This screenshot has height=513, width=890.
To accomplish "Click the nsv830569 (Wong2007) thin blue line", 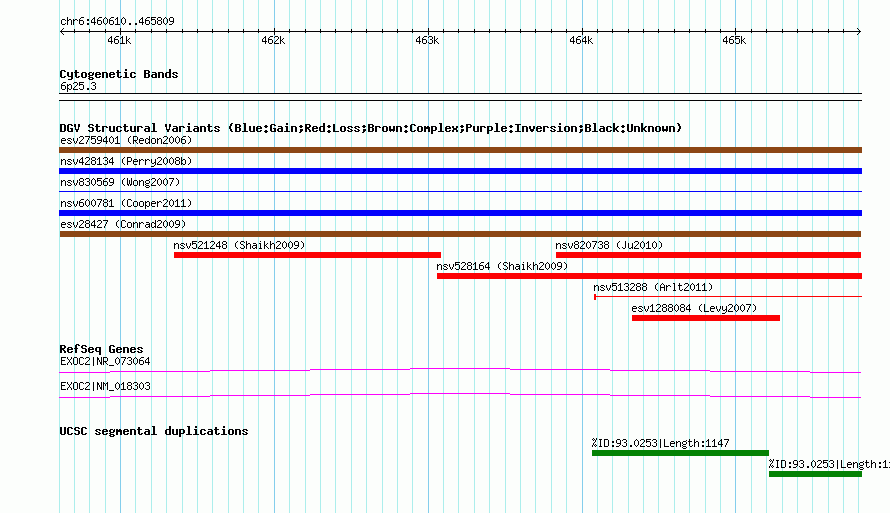I will tap(460, 192).
